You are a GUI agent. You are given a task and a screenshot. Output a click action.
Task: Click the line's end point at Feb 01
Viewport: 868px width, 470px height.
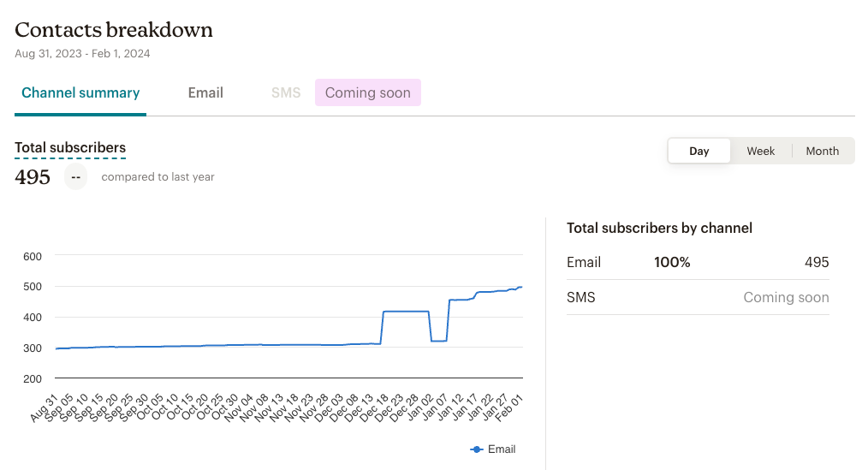(520, 288)
